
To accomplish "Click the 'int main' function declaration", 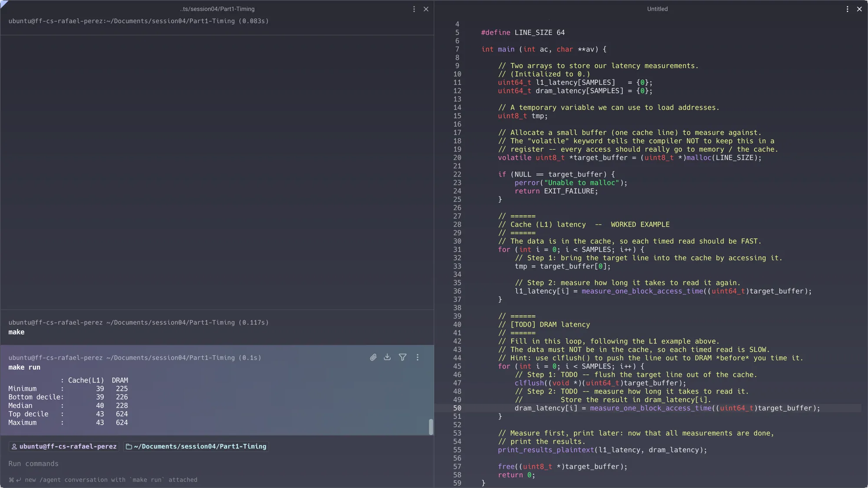I will click(544, 49).
